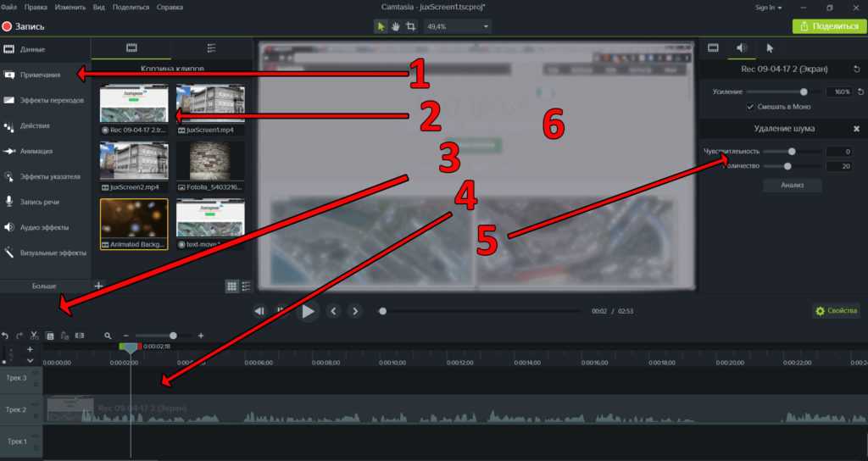Click the undo arrow above the timeline
This screenshot has width=868, height=461.
(x=5, y=336)
